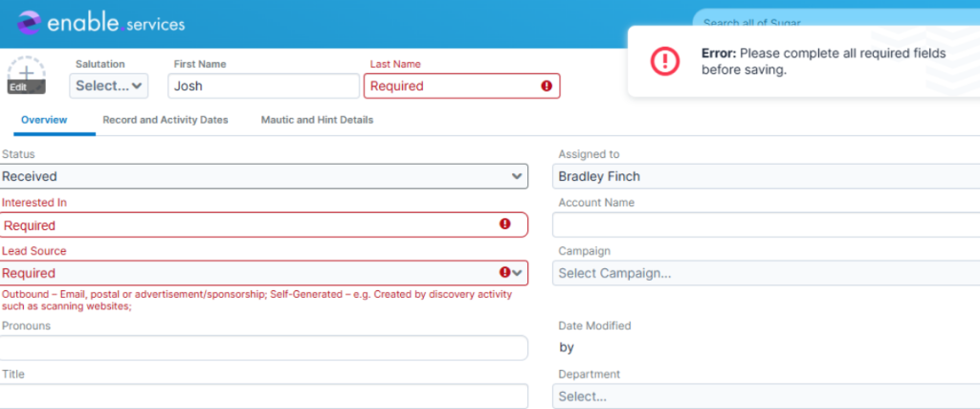This screenshot has width=980, height=409.
Task: Click the Date Modified label
Action: (594, 326)
